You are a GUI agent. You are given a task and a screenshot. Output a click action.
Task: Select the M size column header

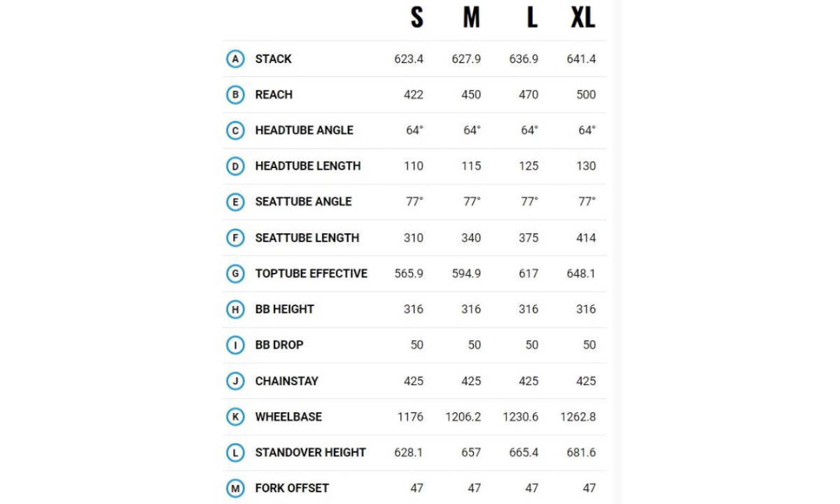point(471,18)
